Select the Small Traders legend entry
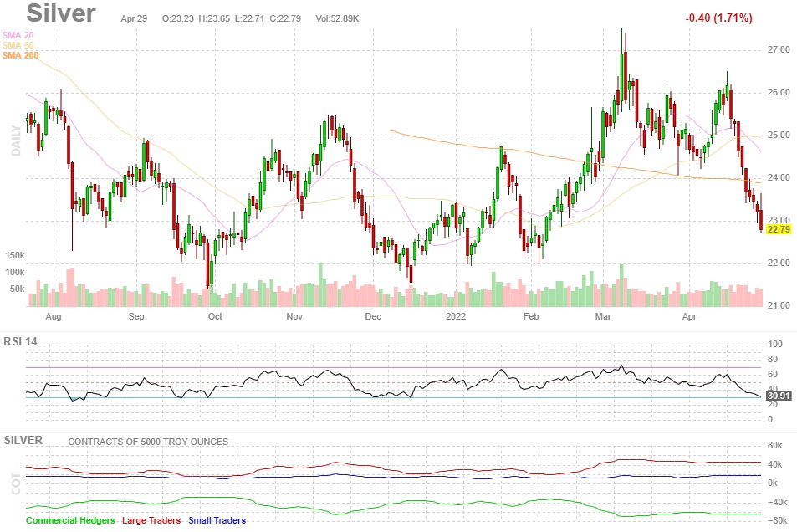Screen dimensions: 797x532 217,521
